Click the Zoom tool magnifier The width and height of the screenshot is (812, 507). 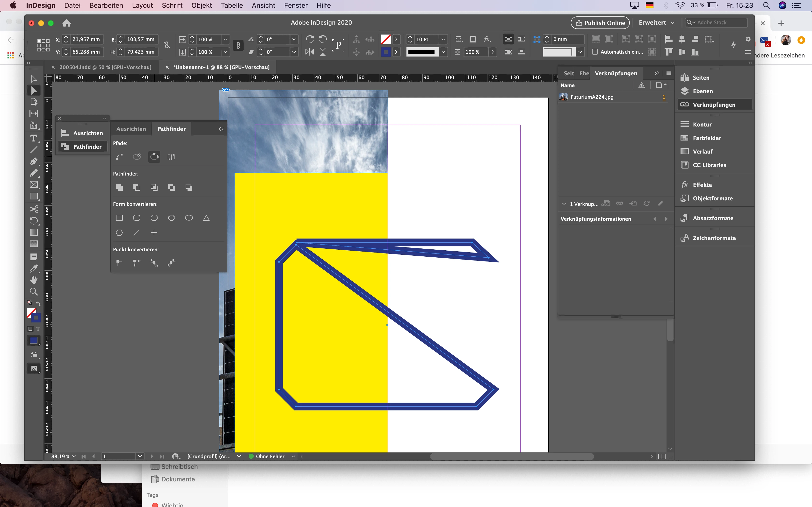pos(34,291)
